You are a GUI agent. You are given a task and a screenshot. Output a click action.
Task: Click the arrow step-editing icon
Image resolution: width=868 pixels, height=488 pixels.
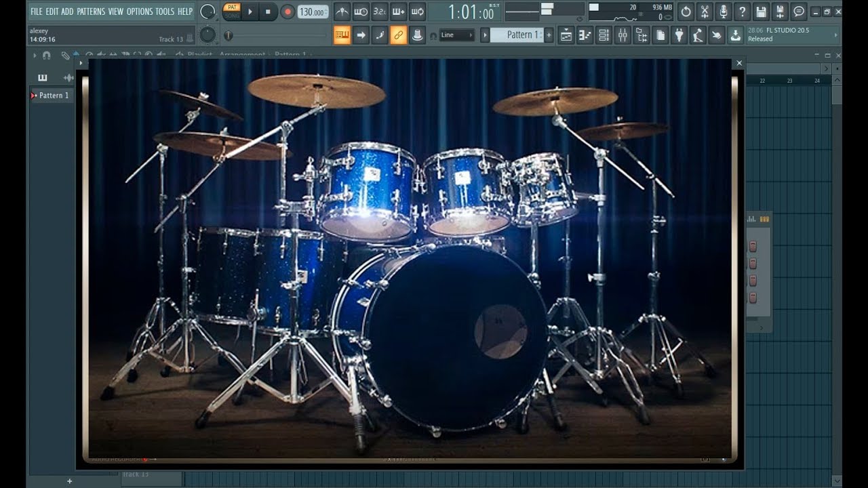361,35
